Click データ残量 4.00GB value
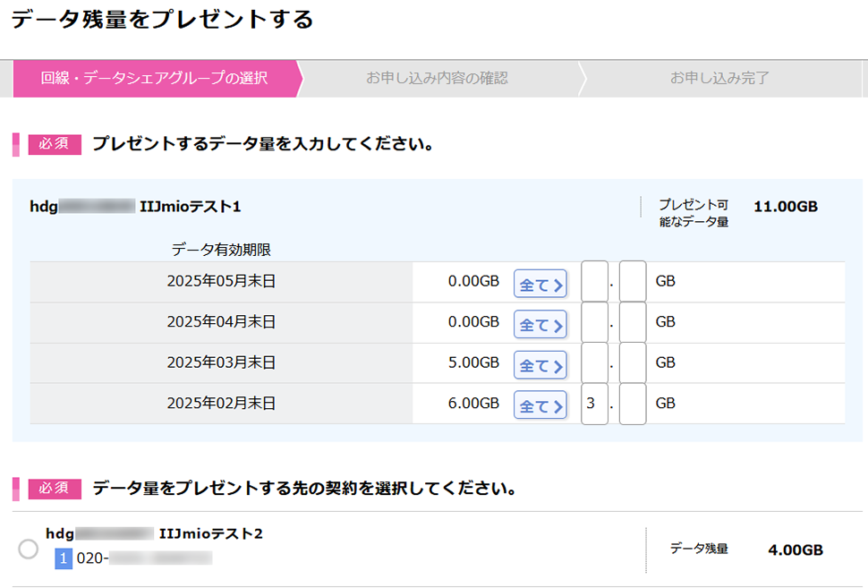Image resolution: width=868 pixels, height=588 pixels. click(796, 550)
